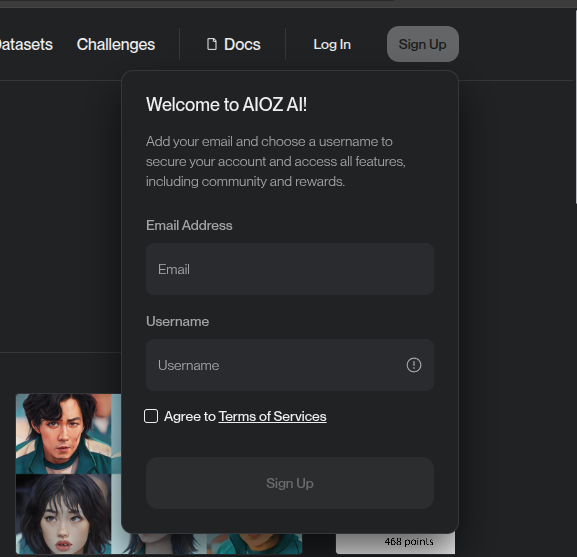Viewport: 577px width, 557px height.
Task: Click the page's vertical scrollbar
Action: click(575, 107)
